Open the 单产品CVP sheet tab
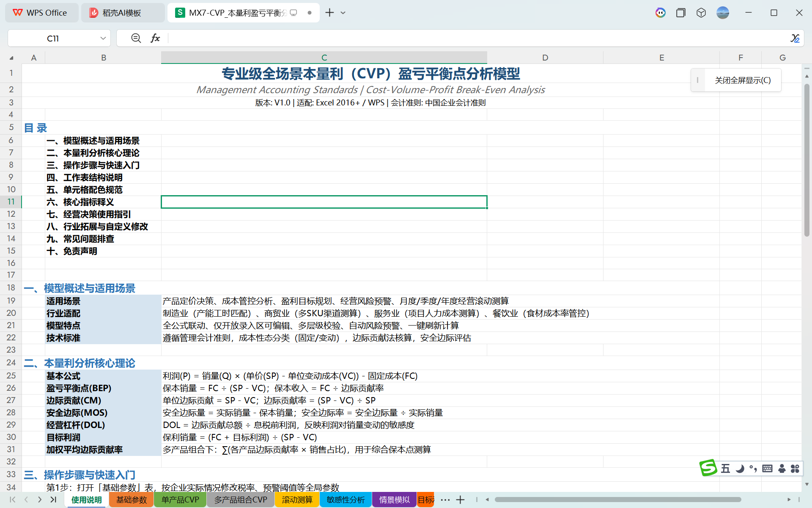This screenshot has width=812, height=508. 180,500
